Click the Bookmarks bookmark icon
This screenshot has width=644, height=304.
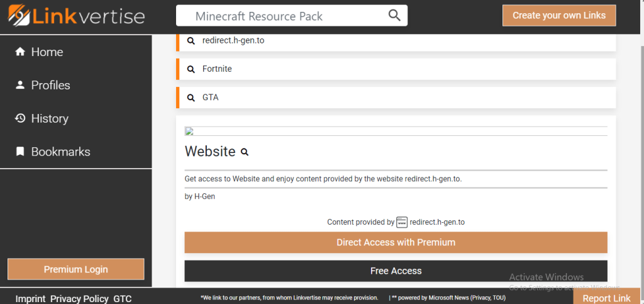coord(19,152)
